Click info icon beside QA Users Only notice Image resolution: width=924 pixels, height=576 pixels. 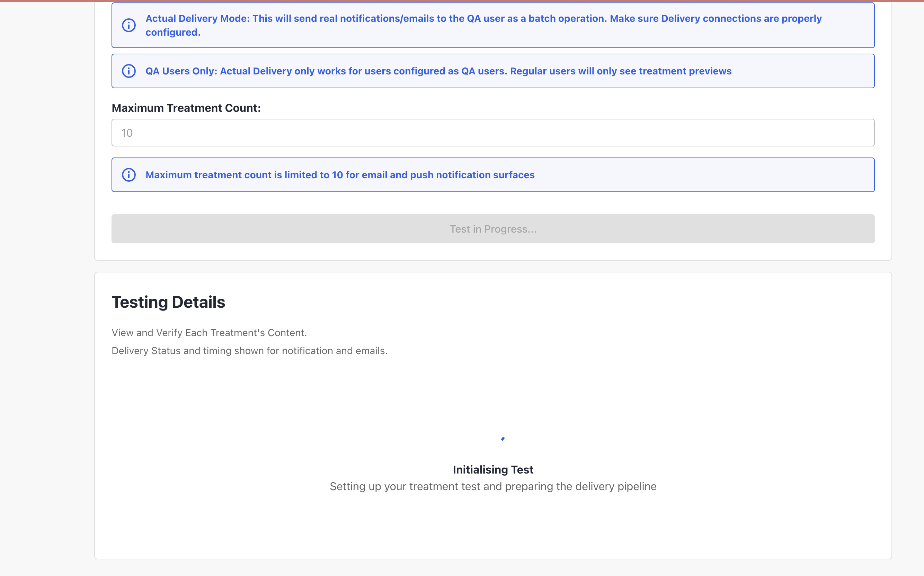click(129, 71)
